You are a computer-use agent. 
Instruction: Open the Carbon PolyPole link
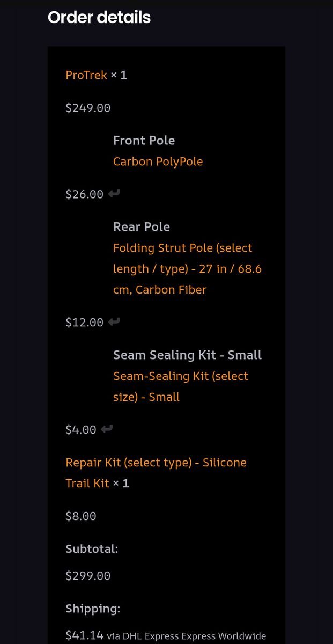pyautogui.click(x=158, y=162)
